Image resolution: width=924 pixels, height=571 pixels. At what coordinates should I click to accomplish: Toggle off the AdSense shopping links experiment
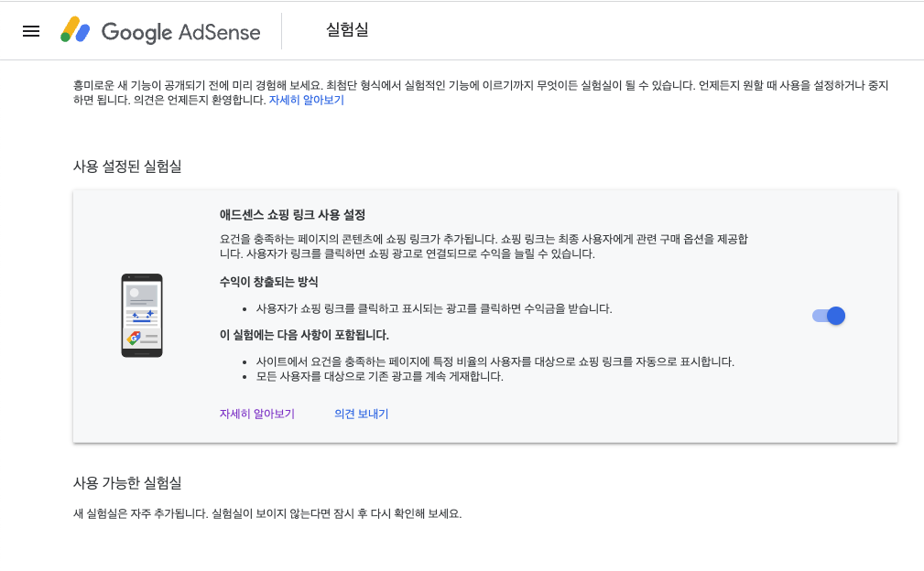click(x=829, y=316)
